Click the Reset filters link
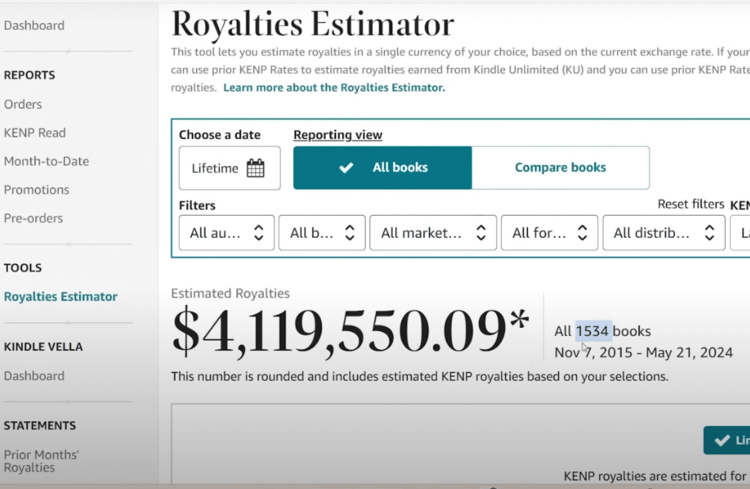This screenshot has width=750, height=489. [690, 204]
